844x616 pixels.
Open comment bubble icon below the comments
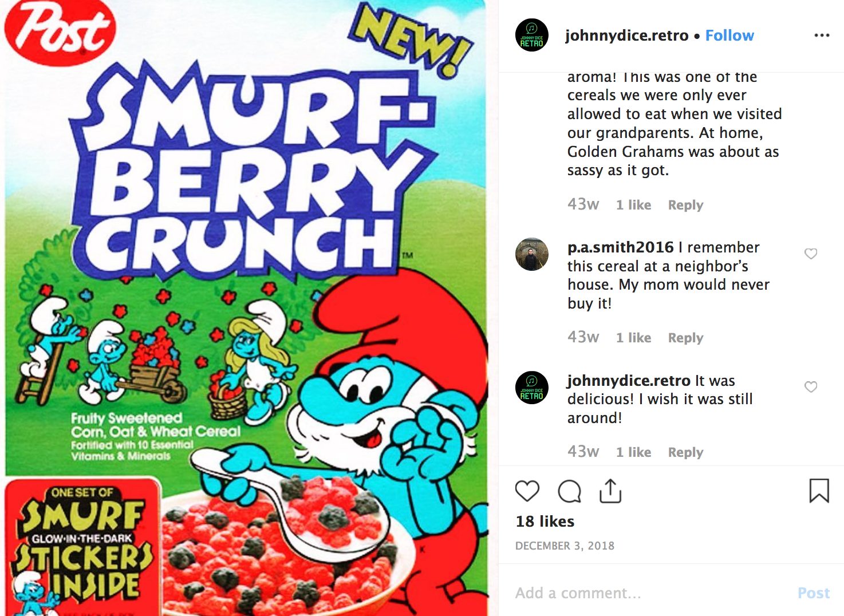point(569,491)
